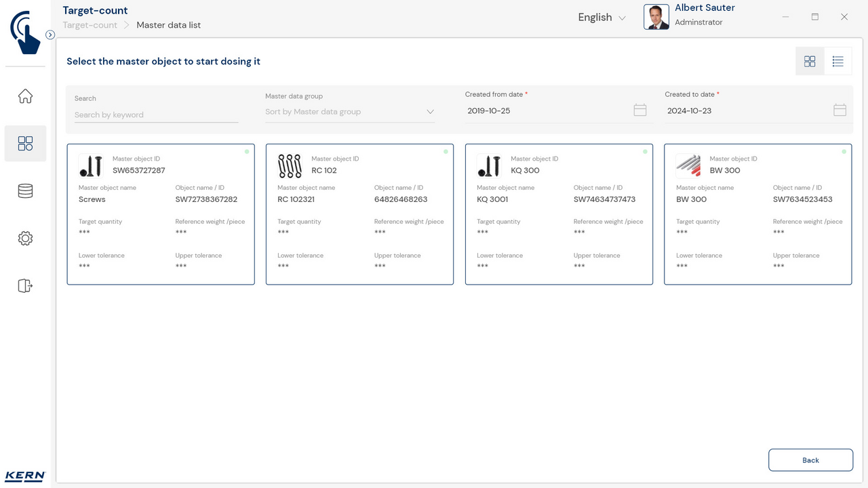
Task: Select the applications grid icon in sidebar
Action: [25, 144]
